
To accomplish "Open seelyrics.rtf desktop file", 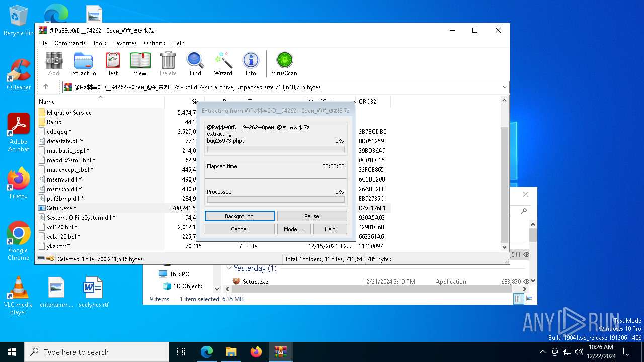I will [94, 292].
